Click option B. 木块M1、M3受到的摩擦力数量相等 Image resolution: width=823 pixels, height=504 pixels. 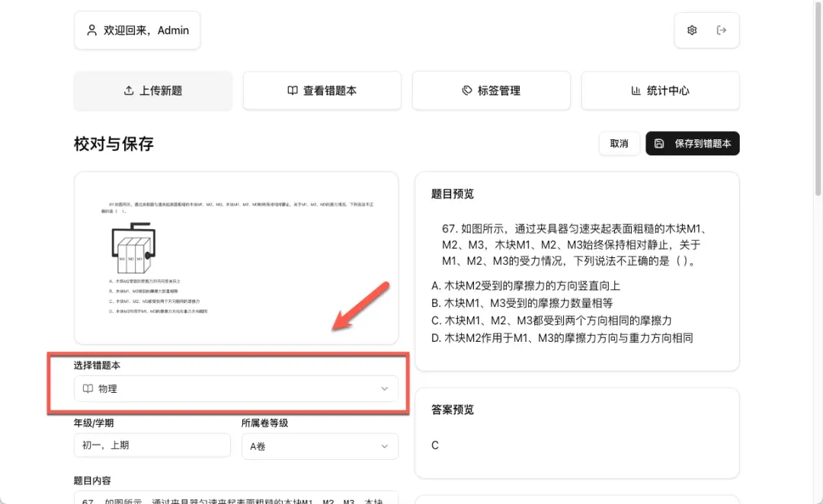point(522,303)
